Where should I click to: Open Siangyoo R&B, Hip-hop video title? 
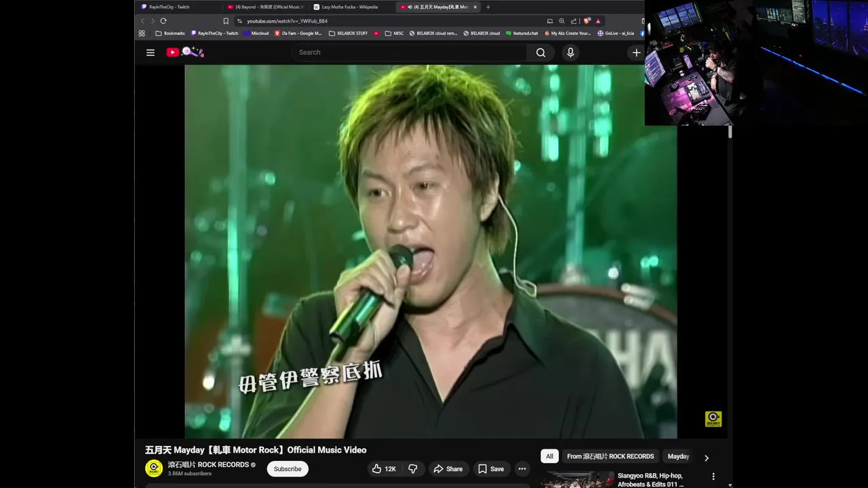[x=650, y=480]
